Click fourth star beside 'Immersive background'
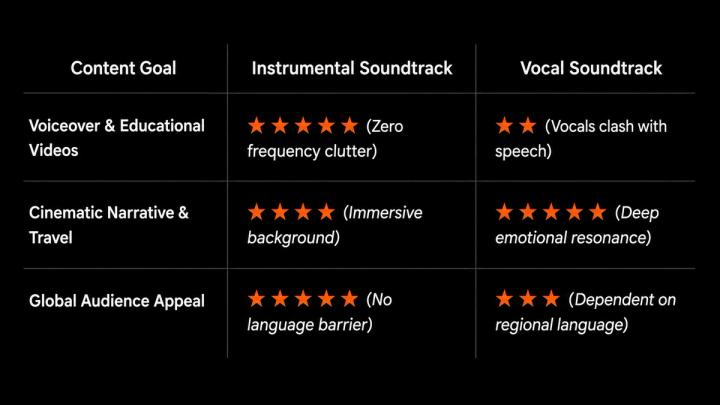 point(326,212)
